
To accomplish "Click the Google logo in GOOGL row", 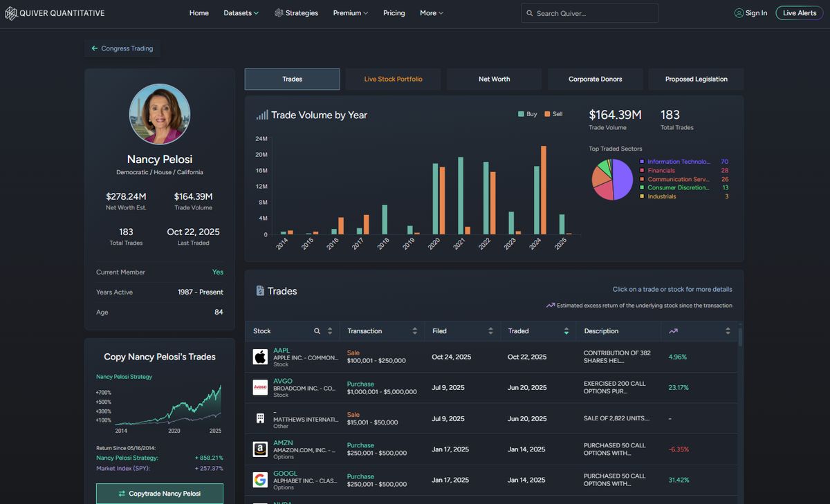I will tap(260, 480).
